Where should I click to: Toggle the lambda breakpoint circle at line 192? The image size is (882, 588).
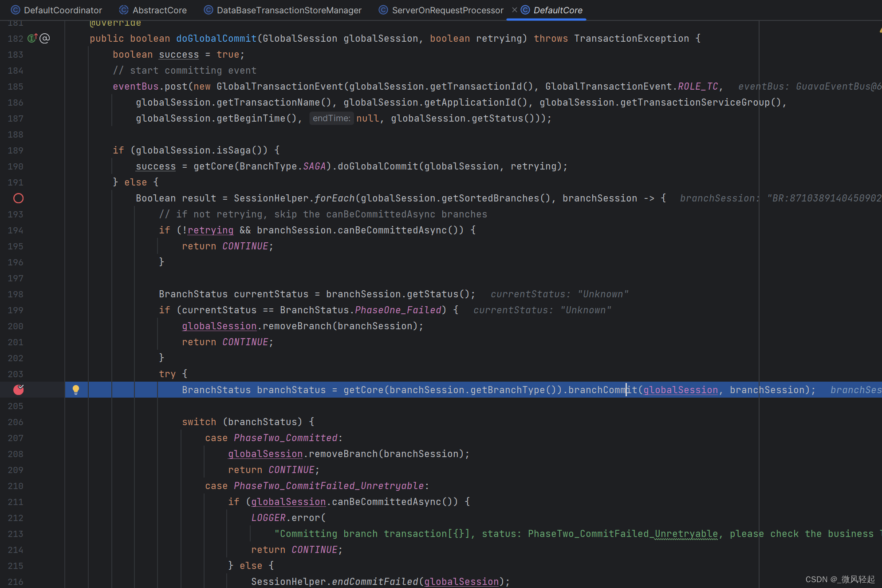(x=18, y=198)
